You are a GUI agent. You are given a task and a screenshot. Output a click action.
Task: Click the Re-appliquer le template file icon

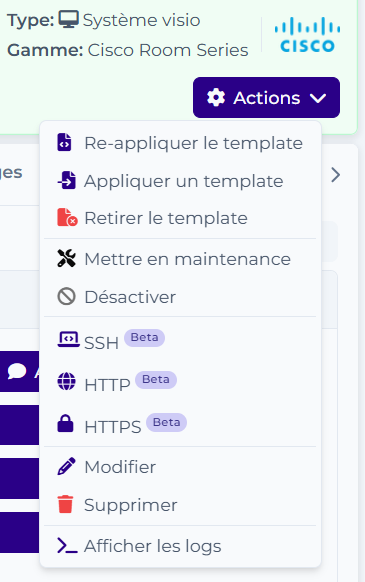[64, 143]
